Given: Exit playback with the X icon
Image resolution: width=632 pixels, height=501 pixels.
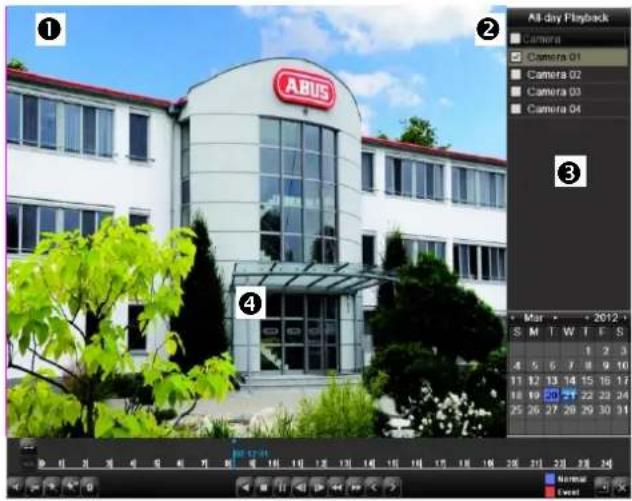Looking at the screenshot, I should pos(621,487).
